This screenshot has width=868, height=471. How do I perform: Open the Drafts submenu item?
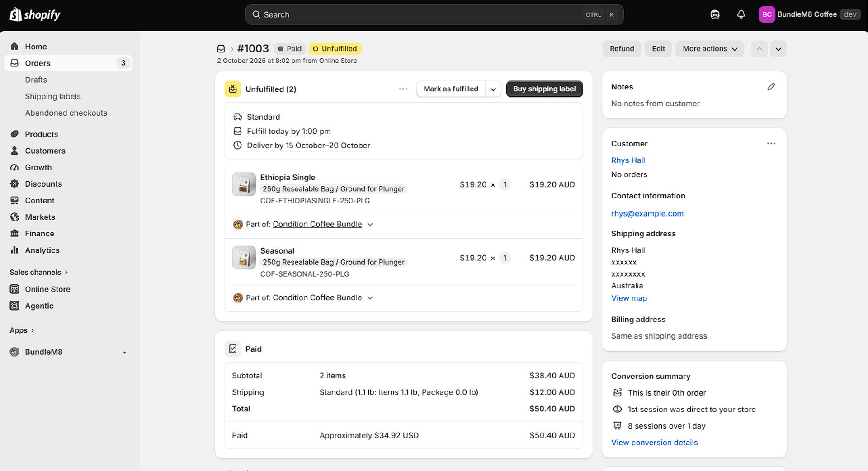click(x=36, y=80)
